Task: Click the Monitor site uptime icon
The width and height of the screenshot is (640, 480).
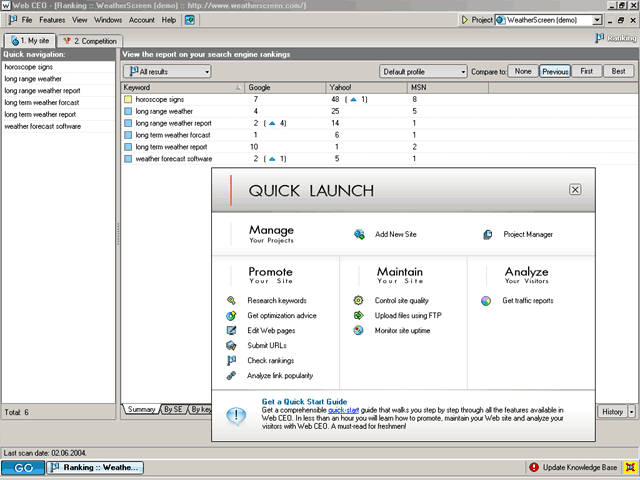Action: click(358, 331)
